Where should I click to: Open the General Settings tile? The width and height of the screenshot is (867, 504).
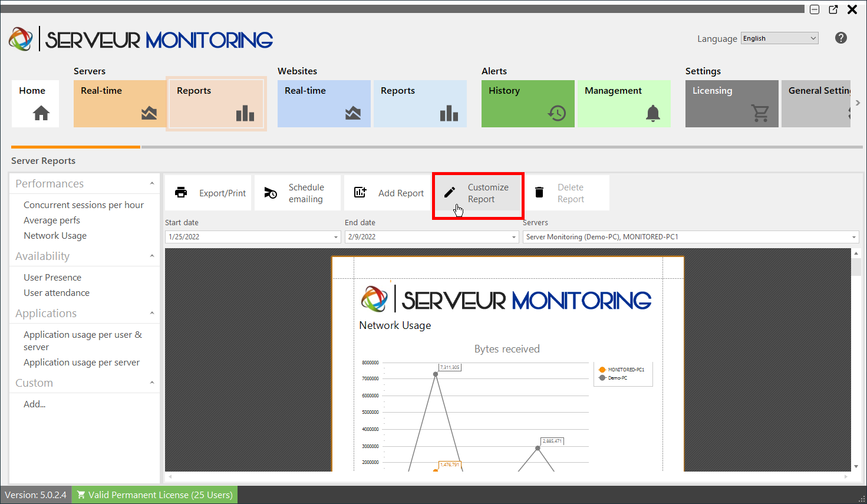[816, 104]
